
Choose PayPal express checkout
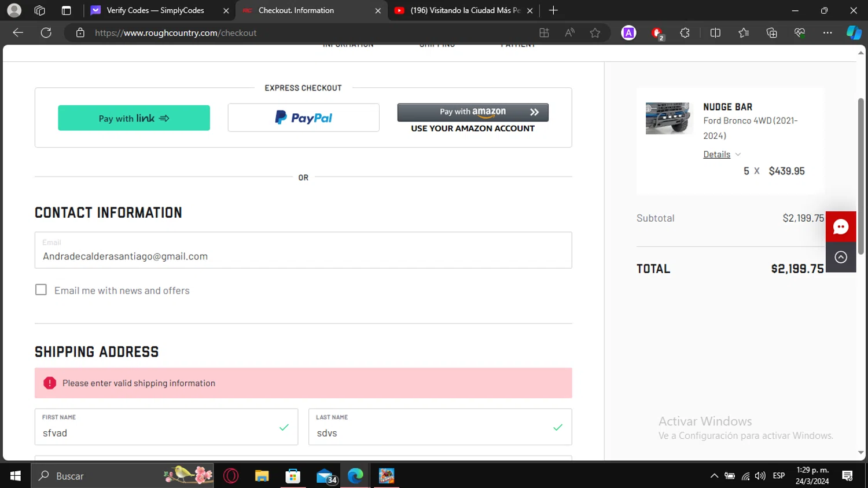click(303, 118)
